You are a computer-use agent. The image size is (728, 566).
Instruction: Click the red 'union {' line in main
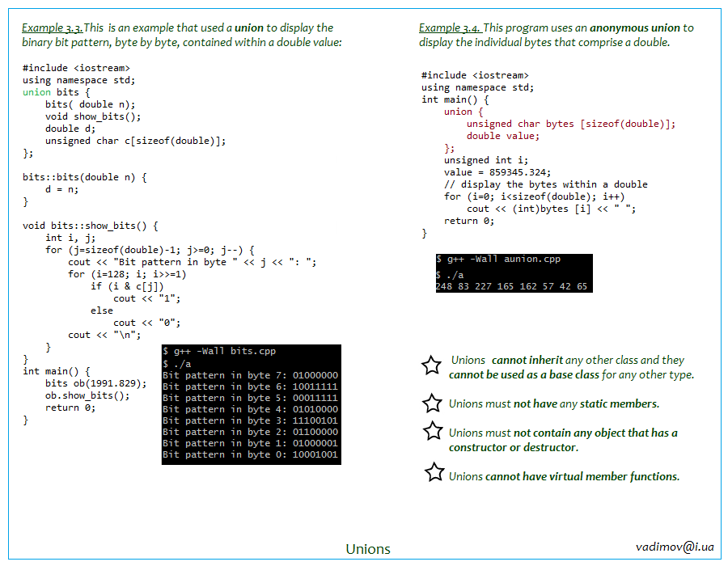[x=463, y=112]
